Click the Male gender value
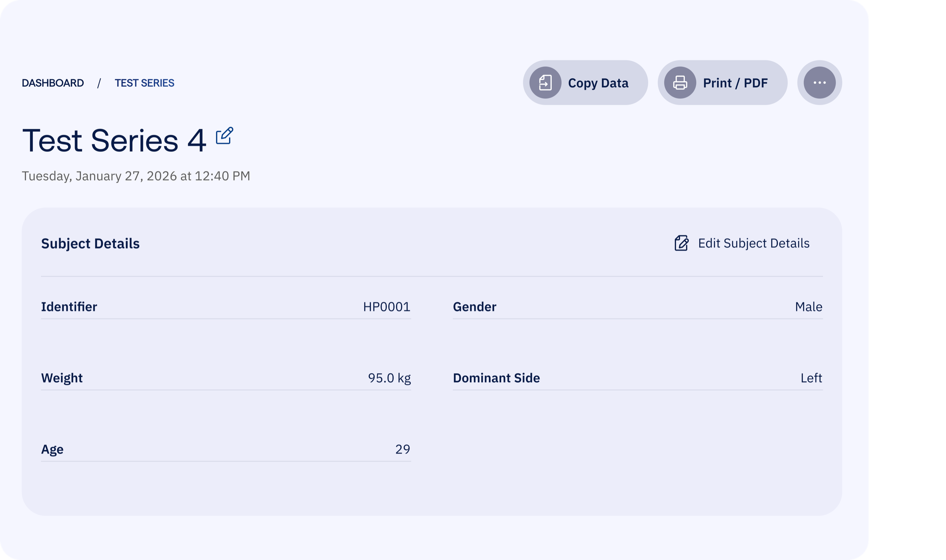The width and height of the screenshot is (946, 560). point(808,307)
